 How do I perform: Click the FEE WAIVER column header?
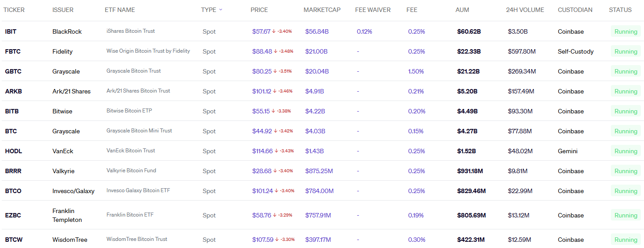pos(373,10)
